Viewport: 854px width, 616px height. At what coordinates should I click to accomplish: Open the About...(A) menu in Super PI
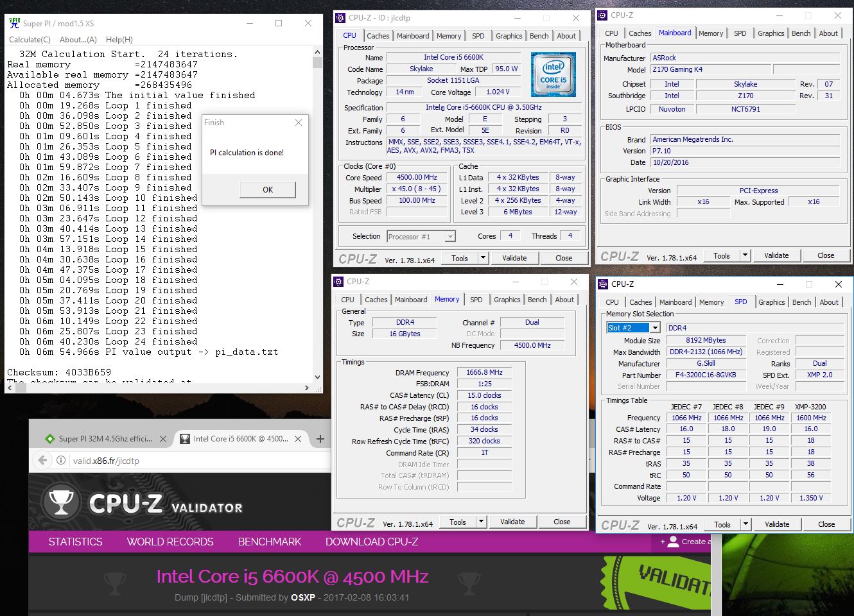[x=78, y=40]
